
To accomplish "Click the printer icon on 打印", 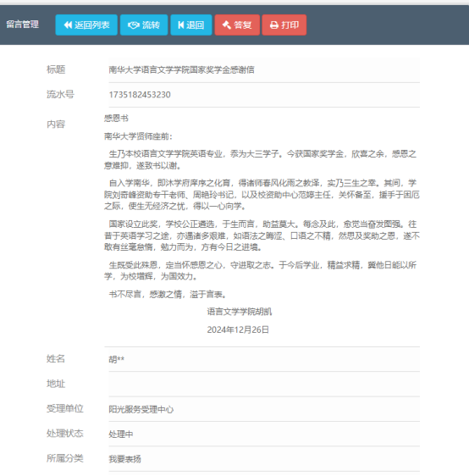I will (x=274, y=25).
